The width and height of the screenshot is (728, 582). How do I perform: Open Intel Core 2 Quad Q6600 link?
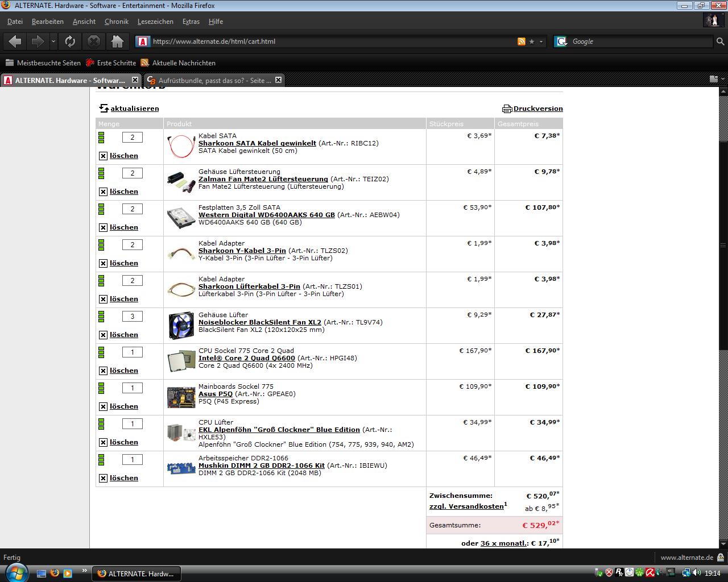click(247, 358)
